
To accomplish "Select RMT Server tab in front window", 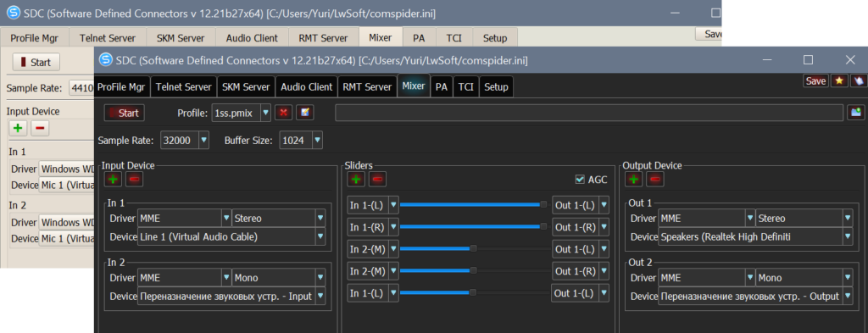I will [x=367, y=86].
